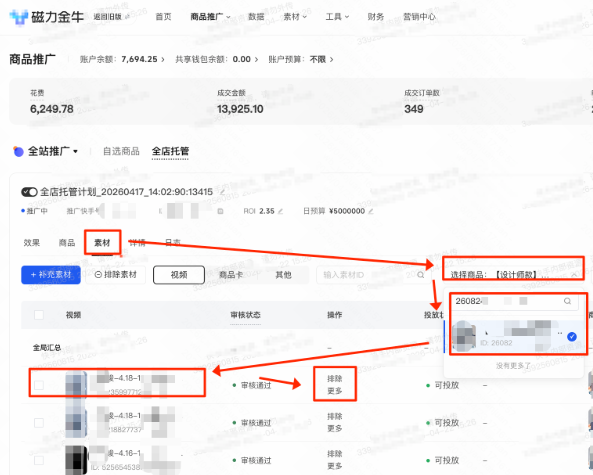
Task: Click the 排除素材 button
Action: [x=115, y=275]
